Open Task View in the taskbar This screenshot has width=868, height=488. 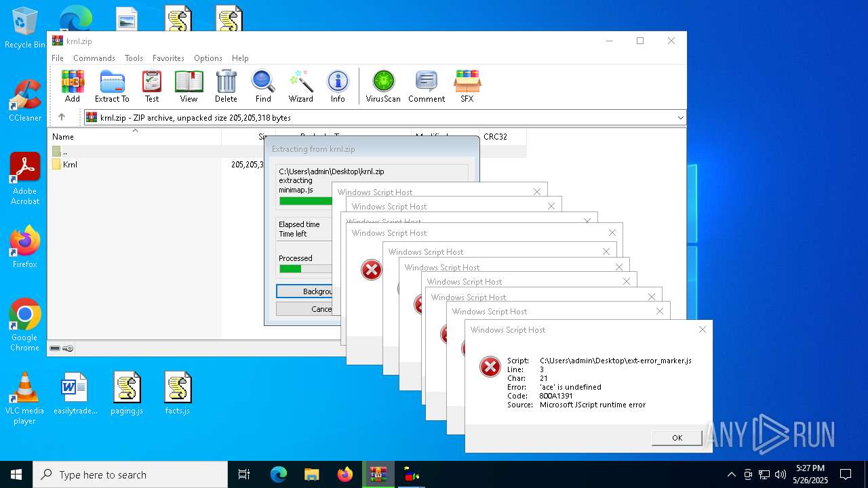tap(244, 474)
